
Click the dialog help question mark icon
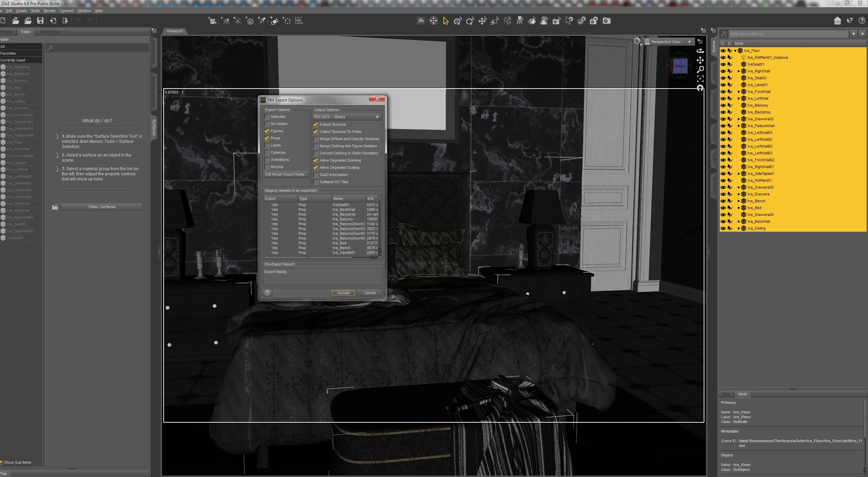pyautogui.click(x=267, y=293)
